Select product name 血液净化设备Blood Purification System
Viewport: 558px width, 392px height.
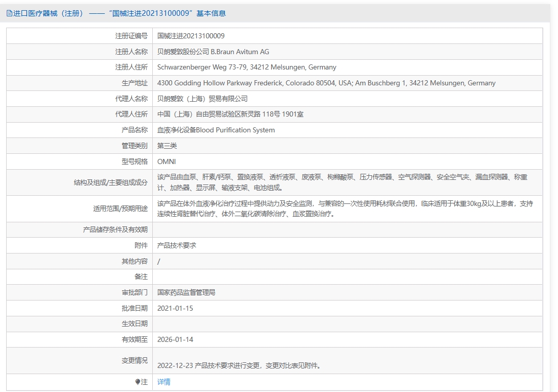point(216,130)
